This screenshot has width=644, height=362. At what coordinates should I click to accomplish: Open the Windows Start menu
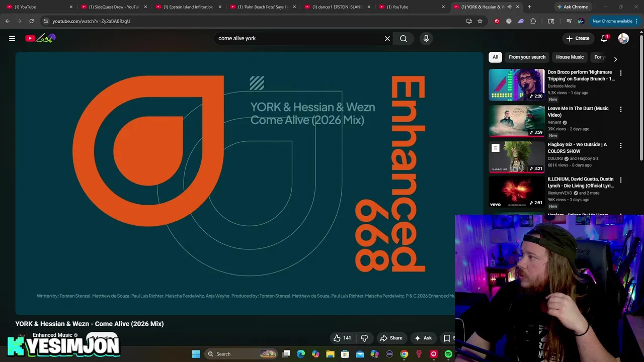(x=196, y=354)
